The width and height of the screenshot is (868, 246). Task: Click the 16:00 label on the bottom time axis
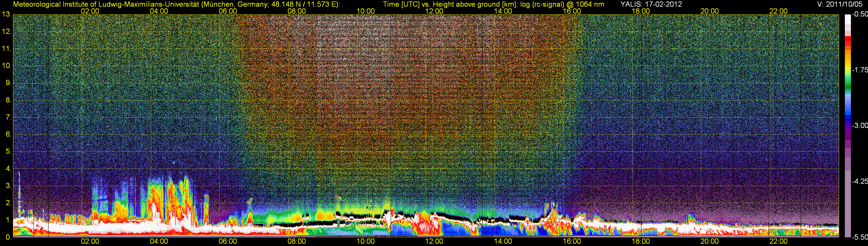[x=572, y=242]
